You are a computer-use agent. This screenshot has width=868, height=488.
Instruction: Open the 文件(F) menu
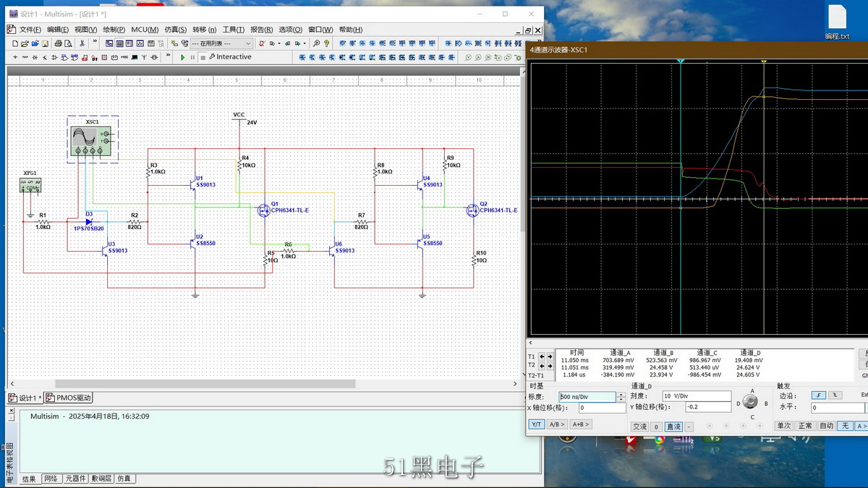pyautogui.click(x=30, y=30)
